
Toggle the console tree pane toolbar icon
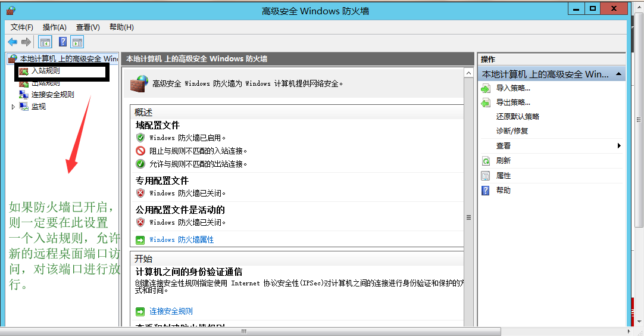click(45, 42)
